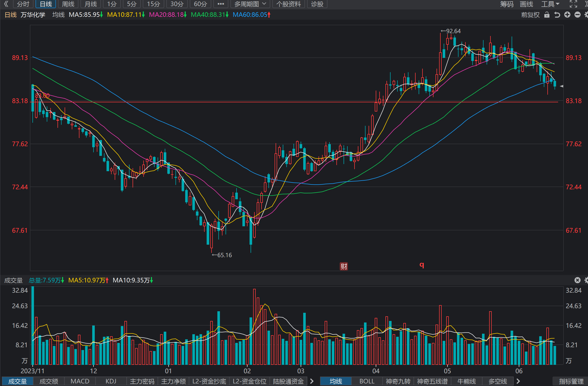
Task: Click the 日线 label beside 万华化学
Action: (x=11, y=15)
